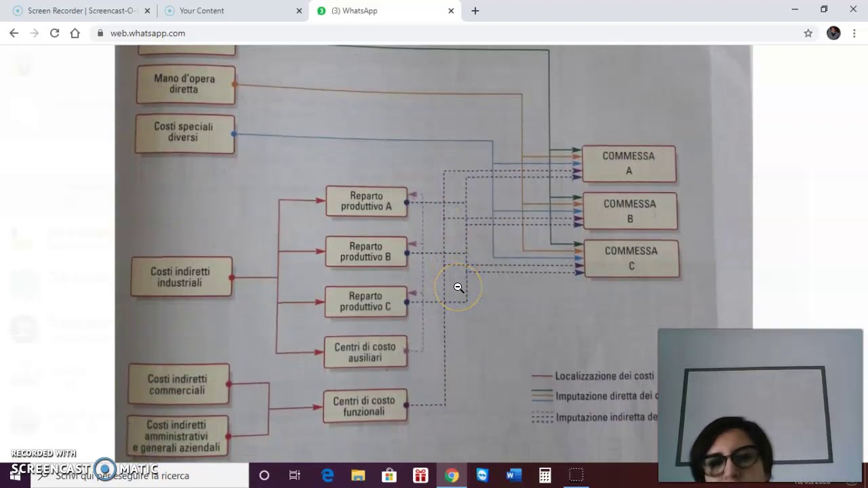868x488 pixels.
Task: Open TeamViewer from the taskbar
Action: click(x=482, y=476)
